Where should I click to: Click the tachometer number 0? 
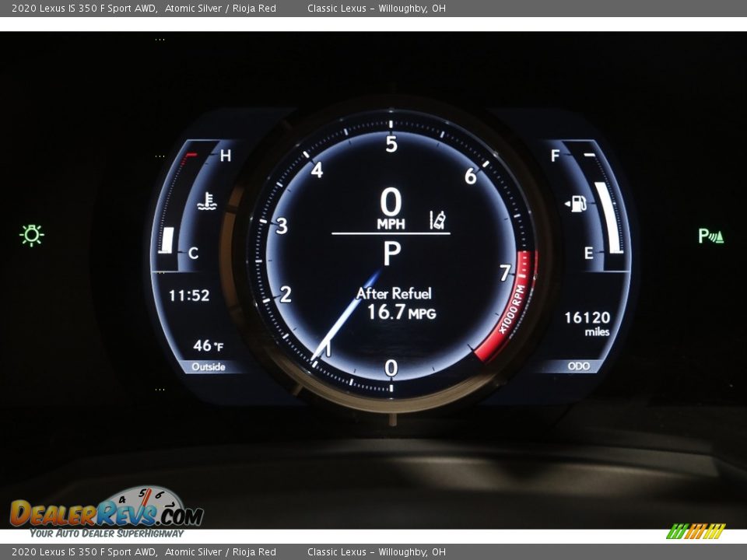point(391,368)
